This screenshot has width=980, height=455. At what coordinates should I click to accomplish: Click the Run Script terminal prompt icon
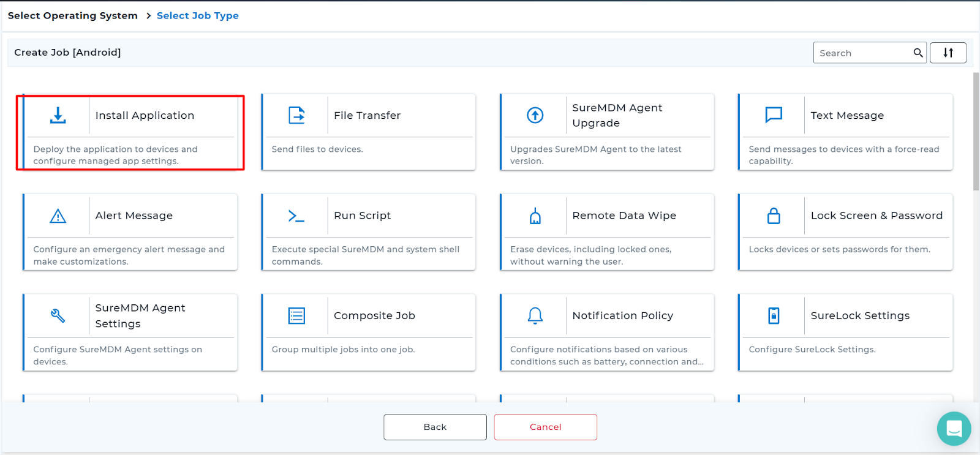(296, 216)
